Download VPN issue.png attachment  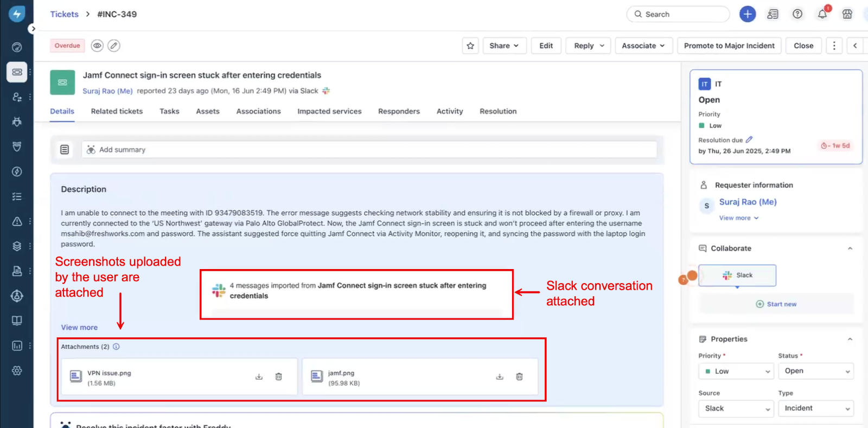[x=259, y=376]
